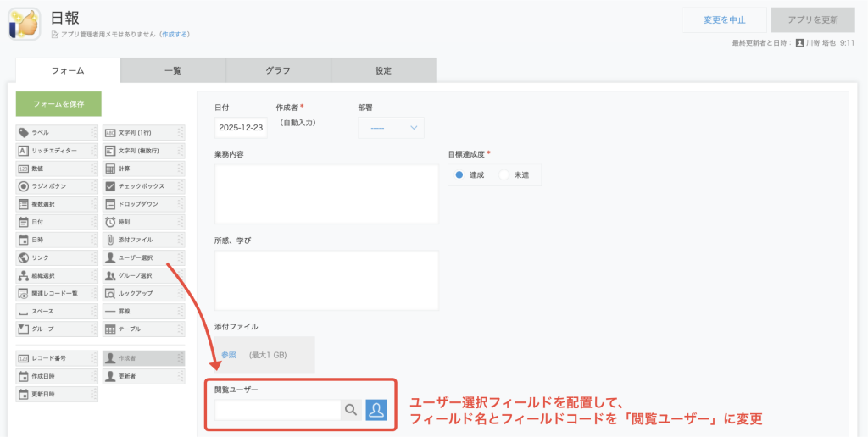868x437 pixels.
Task: Select the 達成 radio button
Action: (459, 174)
